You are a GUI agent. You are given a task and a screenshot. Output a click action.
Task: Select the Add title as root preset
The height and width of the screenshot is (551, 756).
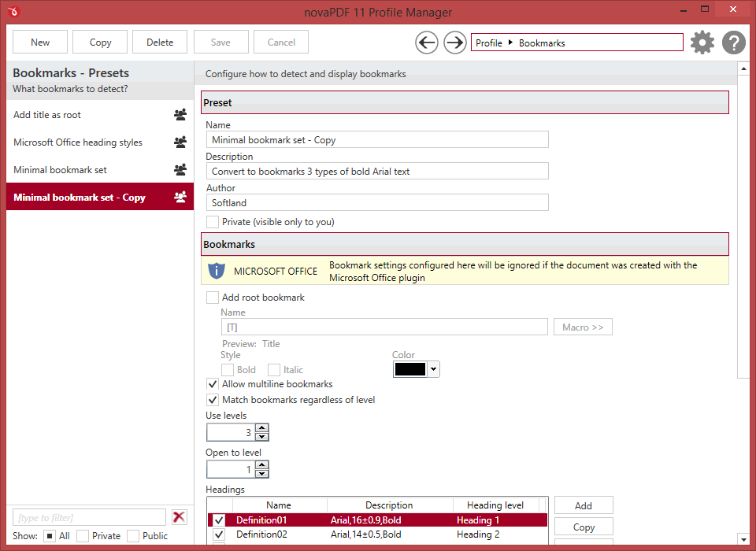(x=100, y=115)
